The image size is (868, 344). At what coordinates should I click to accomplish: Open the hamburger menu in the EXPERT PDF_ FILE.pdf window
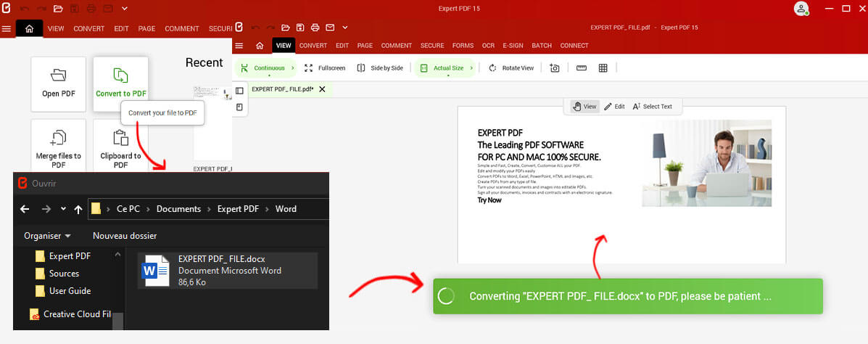[x=239, y=46]
